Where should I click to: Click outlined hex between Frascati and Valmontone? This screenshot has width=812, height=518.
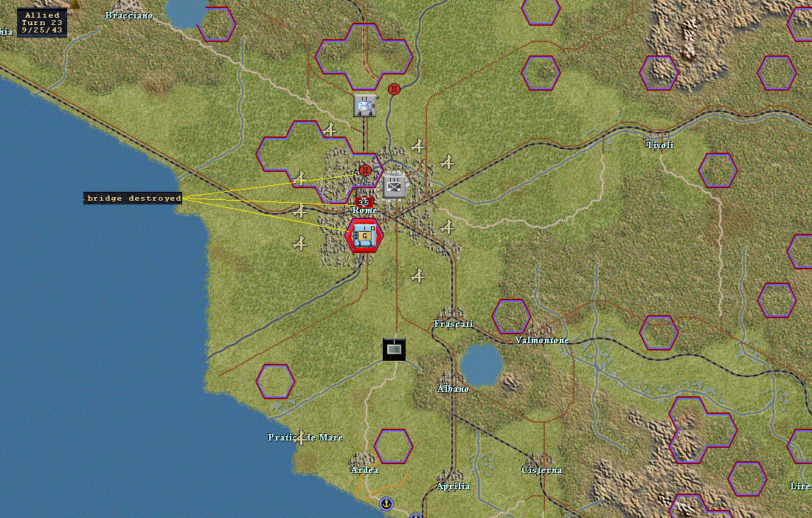[511, 317]
